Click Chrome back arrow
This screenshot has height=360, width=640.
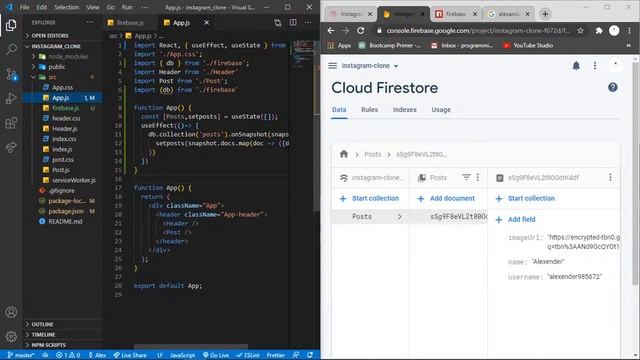331,31
